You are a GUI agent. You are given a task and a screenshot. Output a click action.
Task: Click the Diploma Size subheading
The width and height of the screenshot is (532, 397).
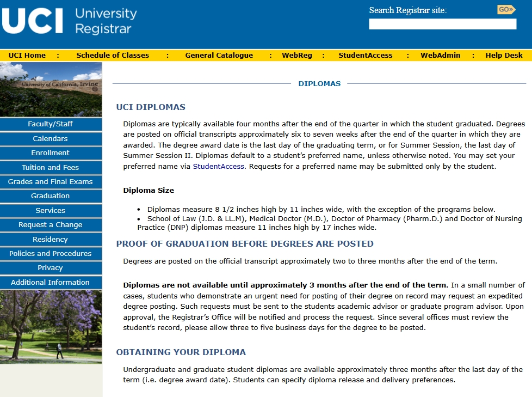[149, 190]
